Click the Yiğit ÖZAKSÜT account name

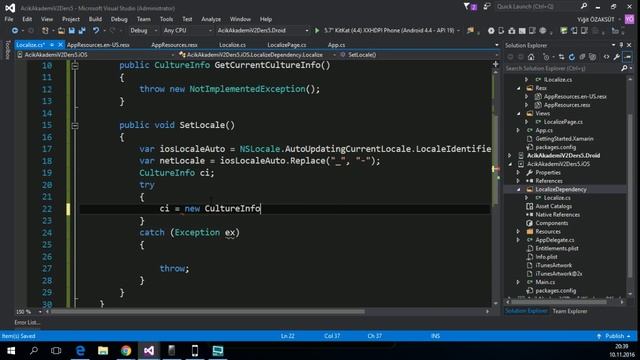596,19
